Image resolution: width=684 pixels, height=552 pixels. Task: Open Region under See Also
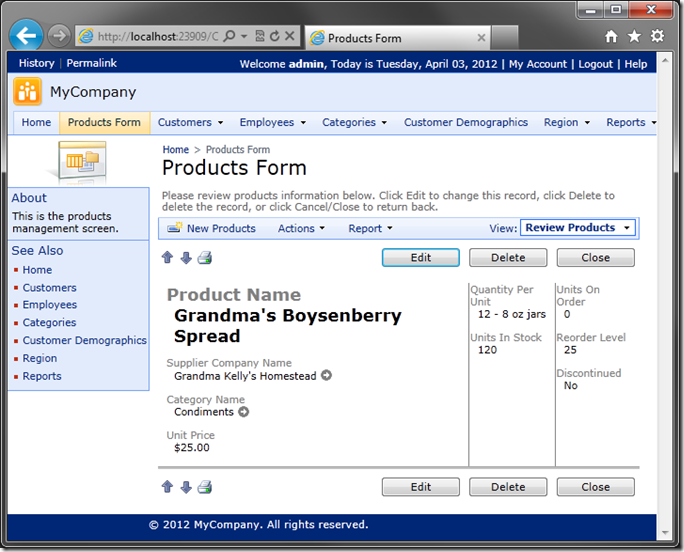click(40, 358)
